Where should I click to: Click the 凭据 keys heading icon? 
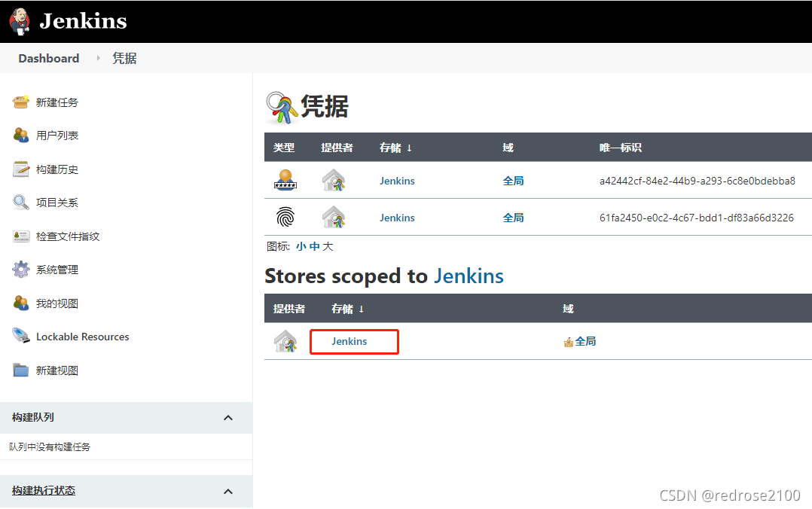(x=282, y=108)
